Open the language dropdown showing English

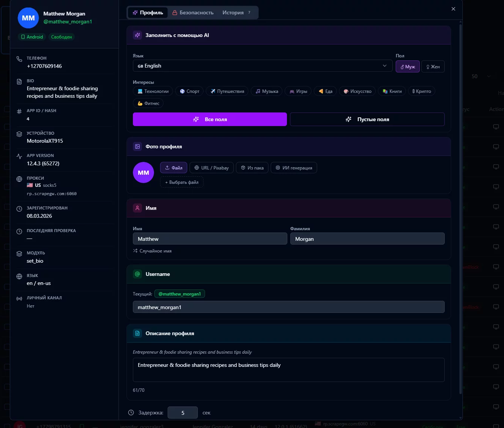[262, 66]
